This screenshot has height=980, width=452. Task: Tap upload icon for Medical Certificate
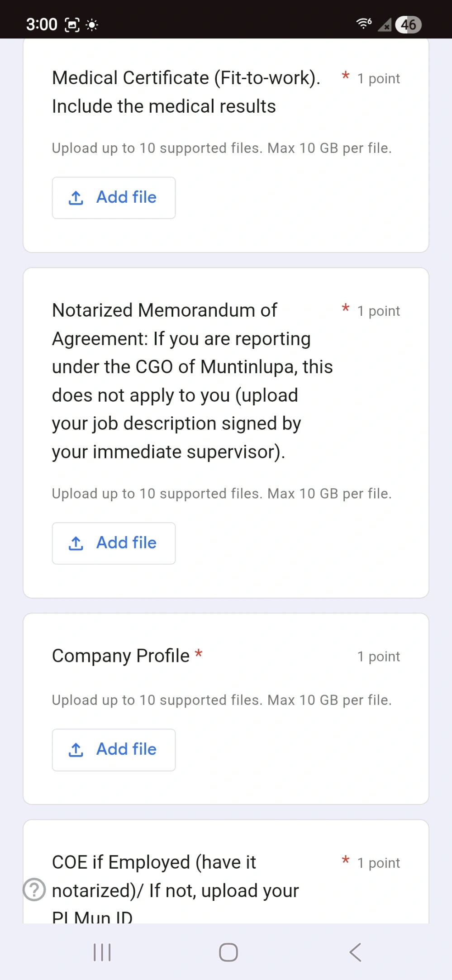[76, 198]
